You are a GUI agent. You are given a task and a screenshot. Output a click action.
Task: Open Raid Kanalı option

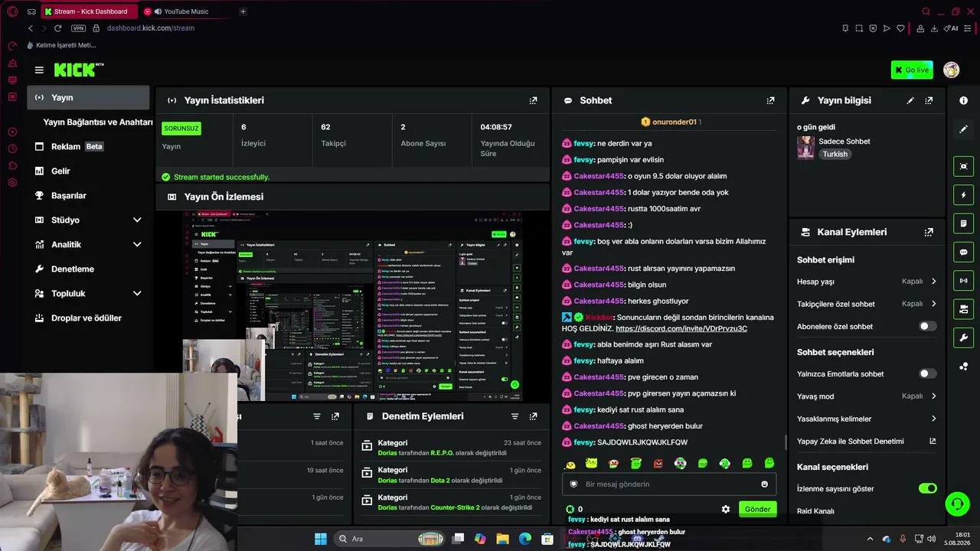815,510
